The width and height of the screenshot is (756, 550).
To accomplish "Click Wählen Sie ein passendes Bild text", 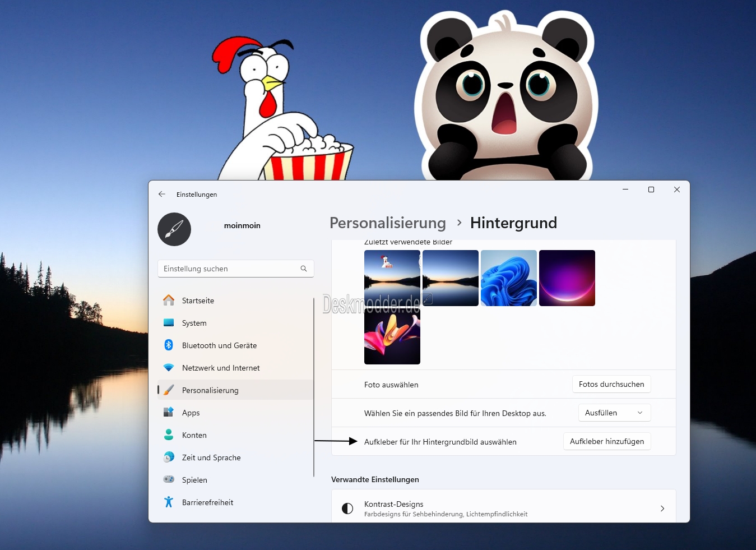I will 455,413.
